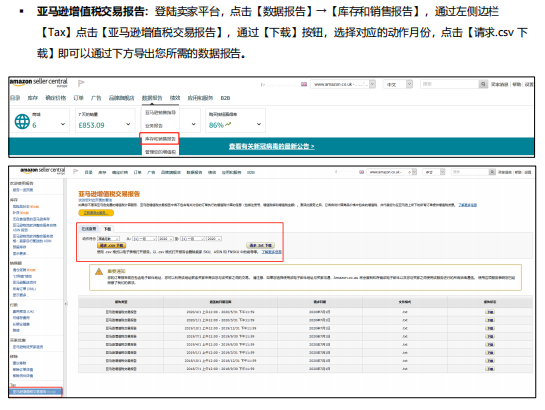Viewport: 545px width, 410px height.
Task: Download the 2019/10/1 - 2019/12/31 report row
Action: coord(490,328)
